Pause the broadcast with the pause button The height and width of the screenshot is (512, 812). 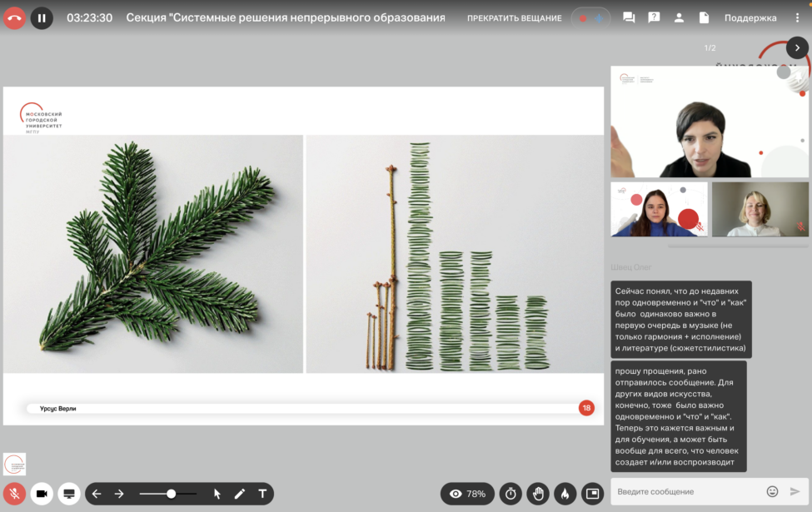[x=42, y=17]
